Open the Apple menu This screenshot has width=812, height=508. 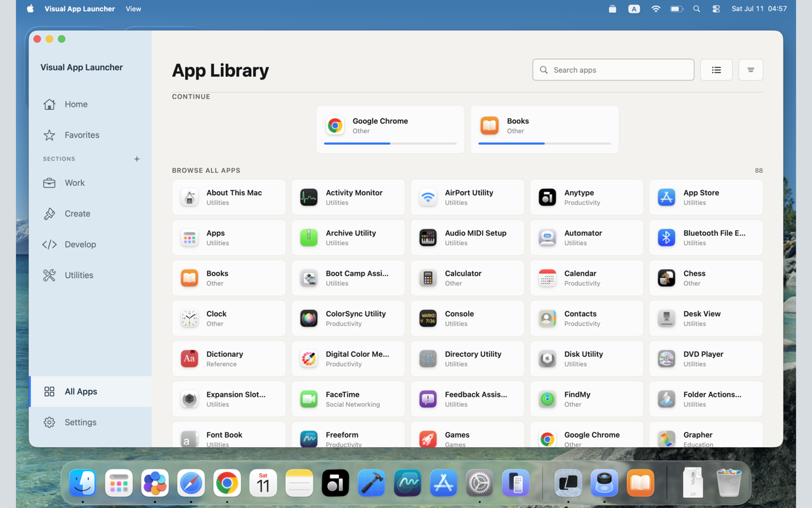pyautogui.click(x=30, y=9)
